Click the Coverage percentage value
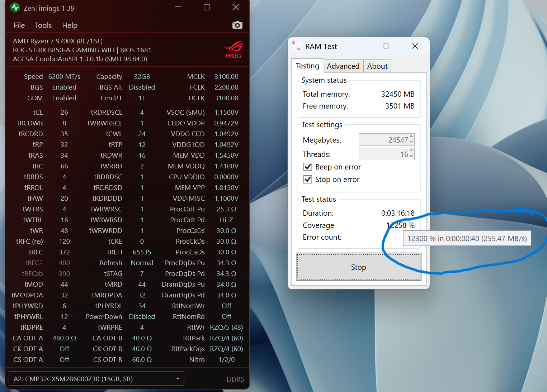547x392 pixels. pyautogui.click(x=401, y=225)
